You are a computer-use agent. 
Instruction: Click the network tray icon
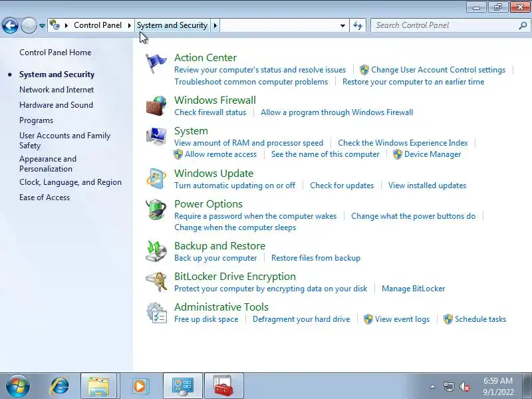click(x=448, y=386)
